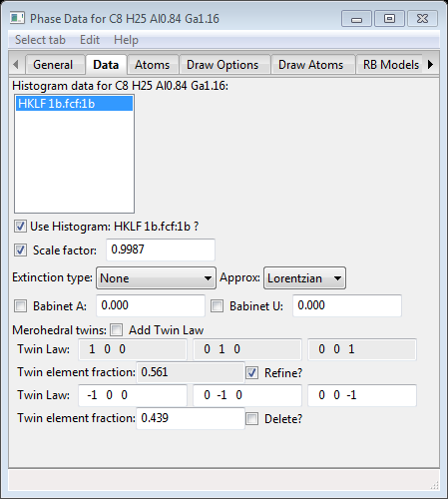Image resolution: width=448 pixels, height=499 pixels.
Task: Click the tab scroll right arrow
Action: coord(430,64)
